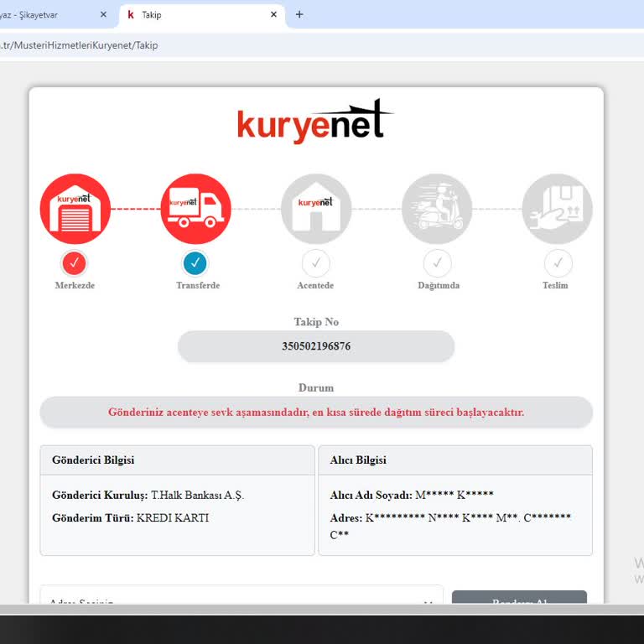Image resolution: width=644 pixels, height=644 pixels.
Task: Click the browser address bar URL
Action: pyautogui.click(x=79, y=45)
